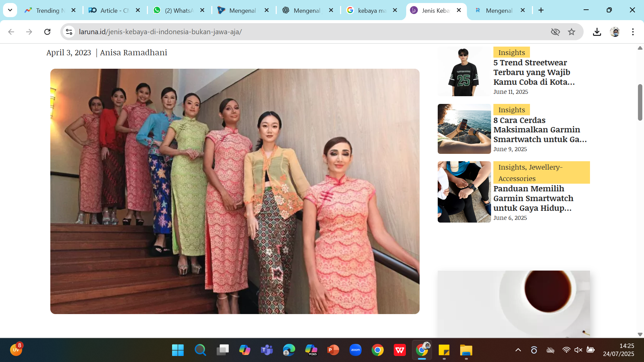Open the Chrome profile avatar
This screenshot has height=362, width=644.
point(615,32)
